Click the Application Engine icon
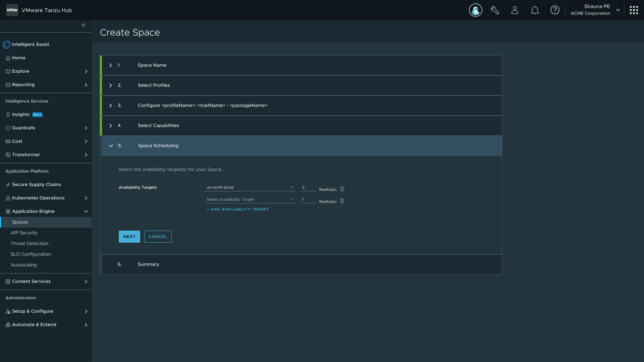 point(8,212)
